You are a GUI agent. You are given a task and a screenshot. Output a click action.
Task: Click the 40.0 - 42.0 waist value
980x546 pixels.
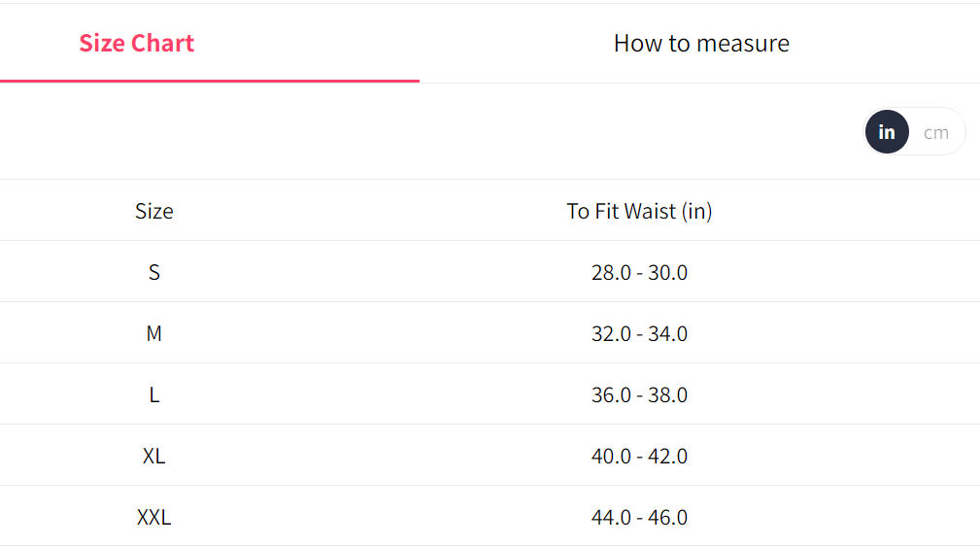(x=639, y=456)
